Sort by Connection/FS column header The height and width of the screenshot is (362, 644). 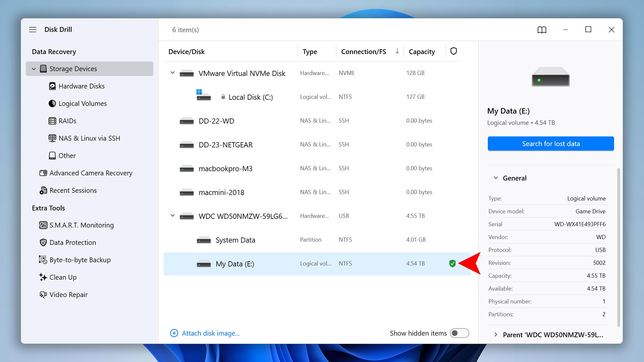point(364,52)
